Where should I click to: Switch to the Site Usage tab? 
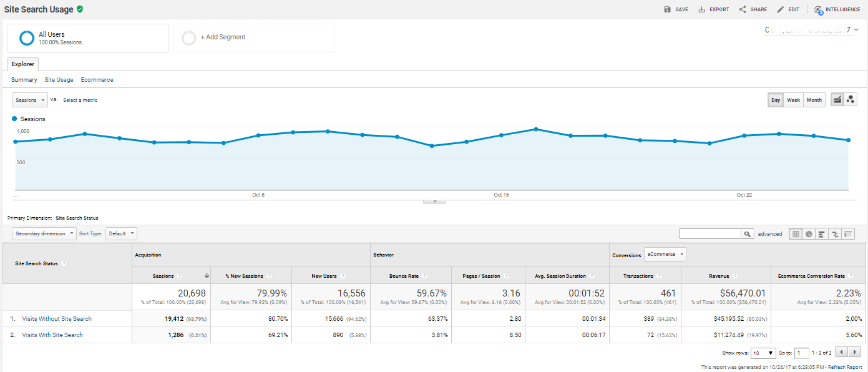(59, 79)
